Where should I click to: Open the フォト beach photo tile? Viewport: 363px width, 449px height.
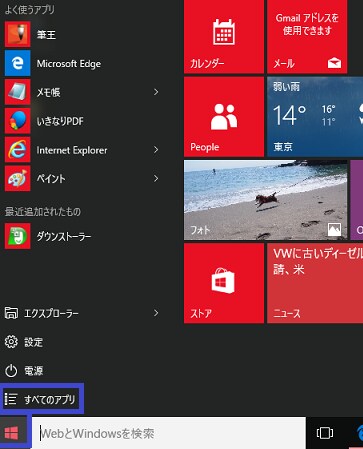[x=265, y=200]
